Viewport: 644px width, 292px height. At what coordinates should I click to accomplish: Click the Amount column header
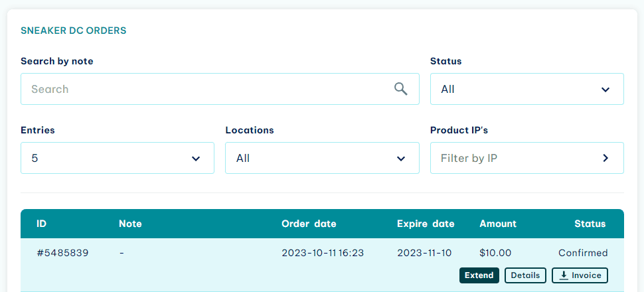(498, 224)
